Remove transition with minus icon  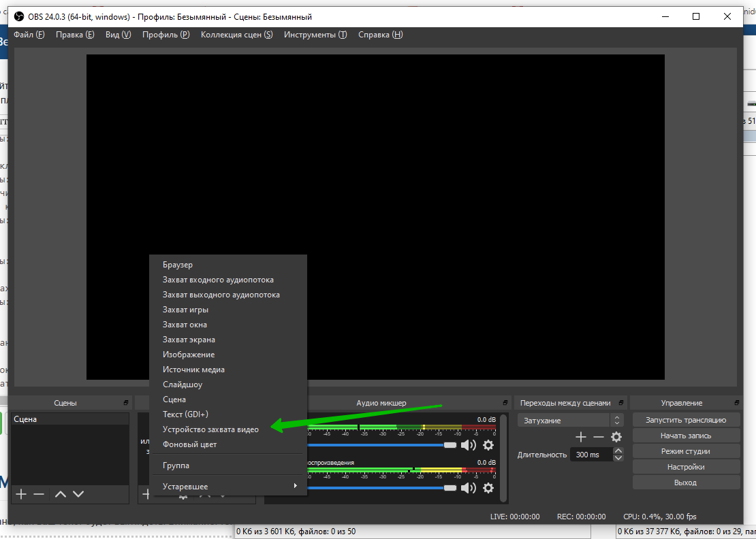(x=599, y=437)
